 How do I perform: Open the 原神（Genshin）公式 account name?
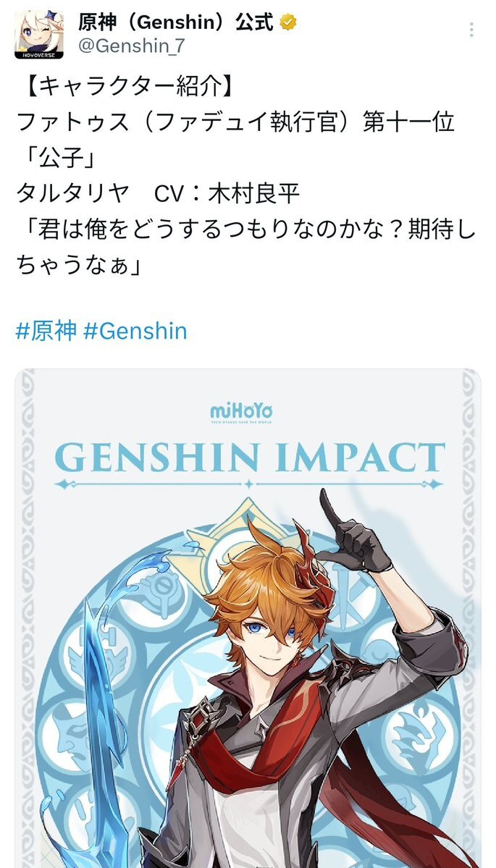tap(175, 22)
